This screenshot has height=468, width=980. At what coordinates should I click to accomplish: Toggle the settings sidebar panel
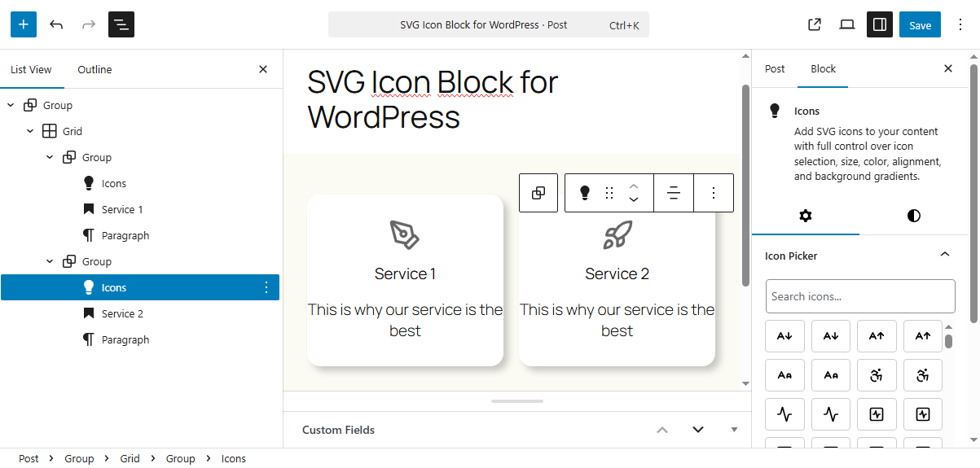coord(880,24)
